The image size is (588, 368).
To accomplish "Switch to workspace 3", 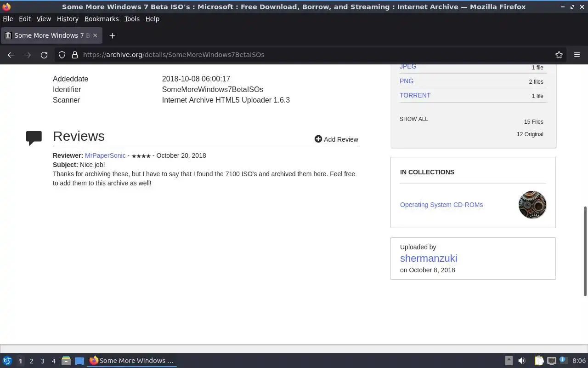I will (x=42, y=361).
